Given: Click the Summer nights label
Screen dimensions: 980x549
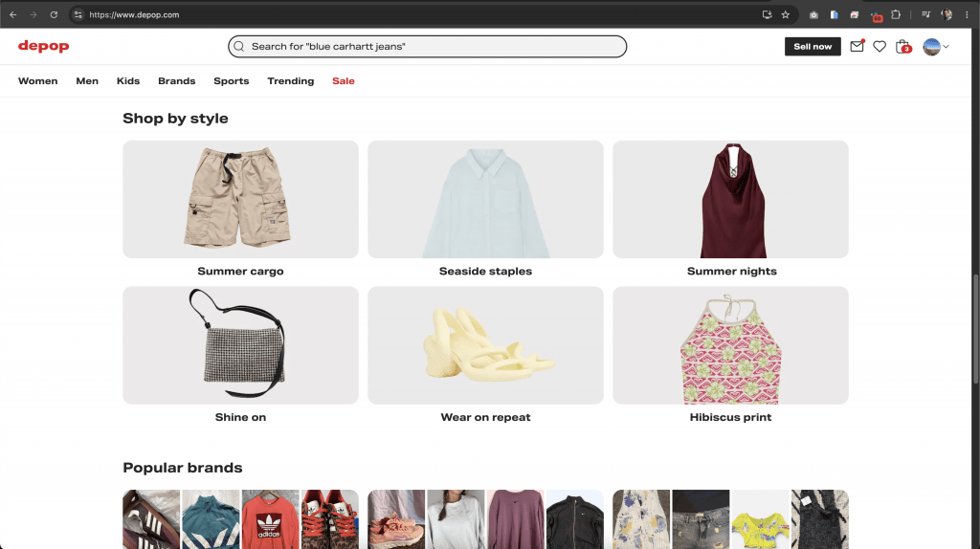Looking at the screenshot, I should pos(732,271).
